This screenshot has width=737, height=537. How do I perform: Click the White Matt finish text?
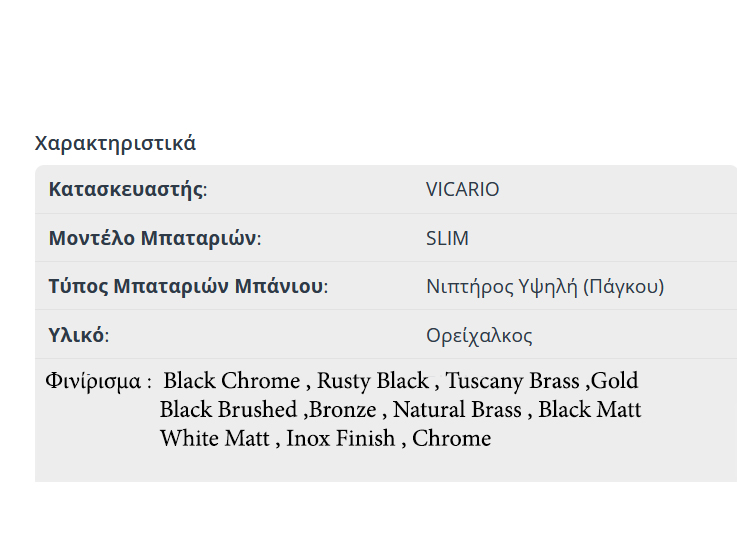[x=215, y=439]
